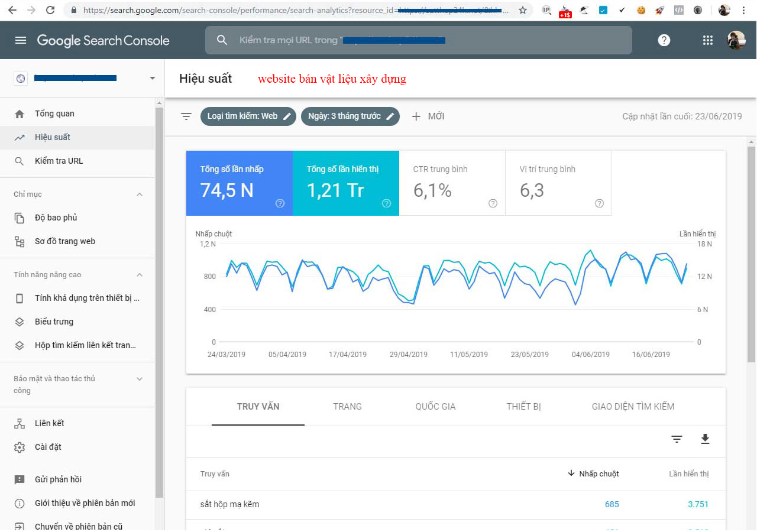Click the download export icon
The image size is (757, 532).
coord(705,439)
